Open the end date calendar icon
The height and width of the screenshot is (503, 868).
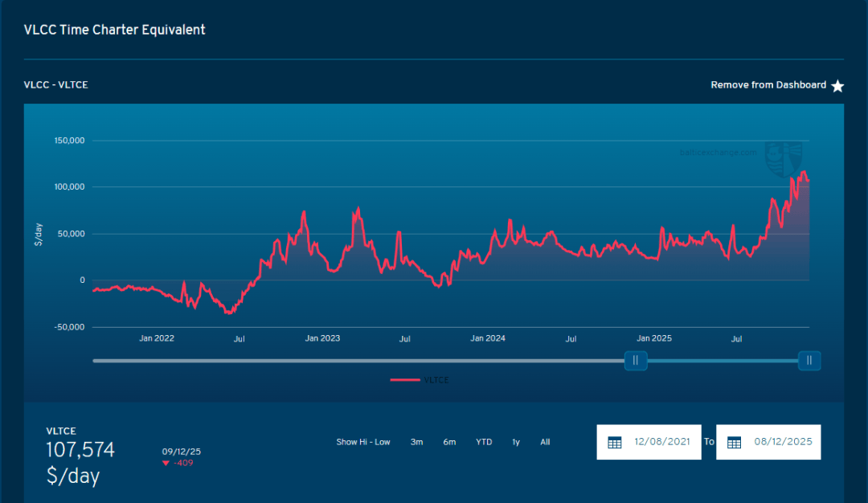point(734,443)
